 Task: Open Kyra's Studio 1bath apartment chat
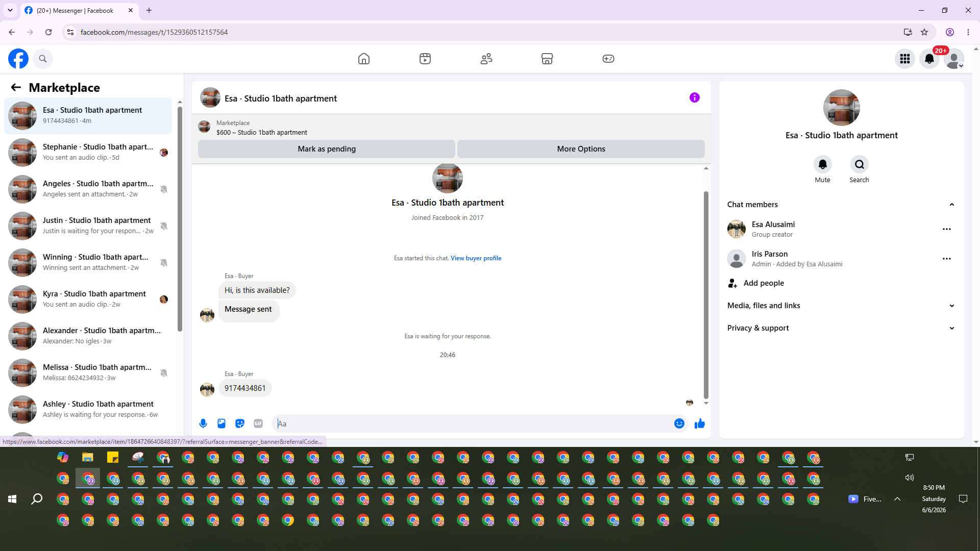88,299
